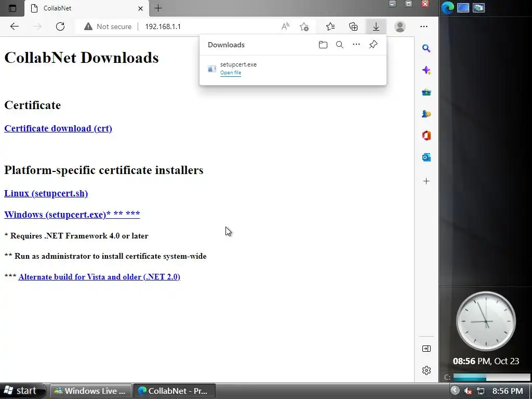Screen dimensions: 532x399
Task: Click the show desktop monitor icon
Action: point(463,7)
